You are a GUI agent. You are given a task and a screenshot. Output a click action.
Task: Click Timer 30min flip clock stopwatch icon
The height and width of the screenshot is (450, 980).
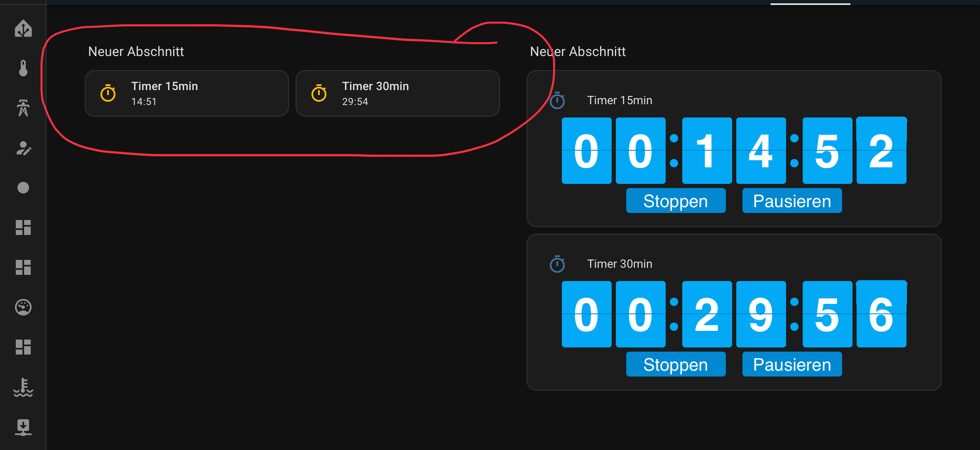557,264
